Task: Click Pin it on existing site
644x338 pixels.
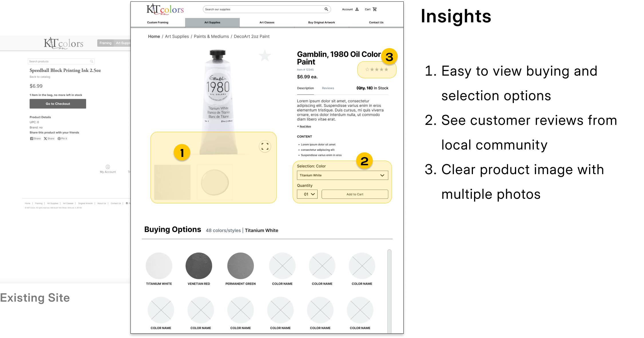Action: point(62,139)
